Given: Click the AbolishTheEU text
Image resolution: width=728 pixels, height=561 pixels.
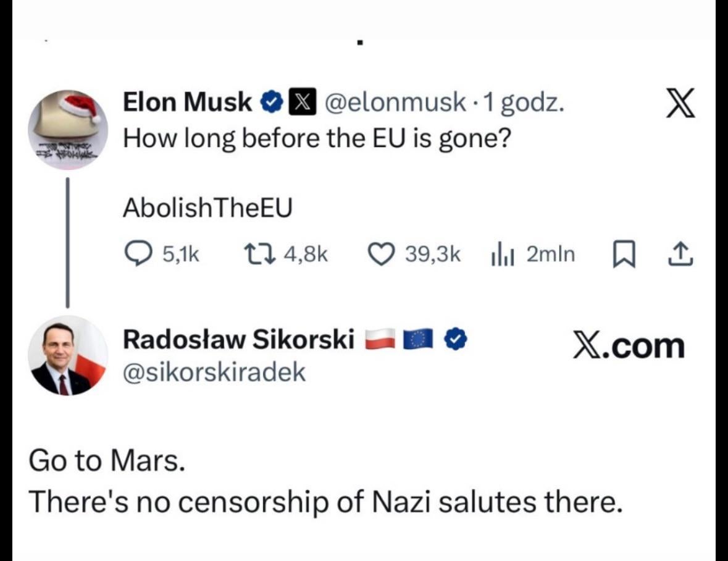Looking at the screenshot, I should 207,208.
